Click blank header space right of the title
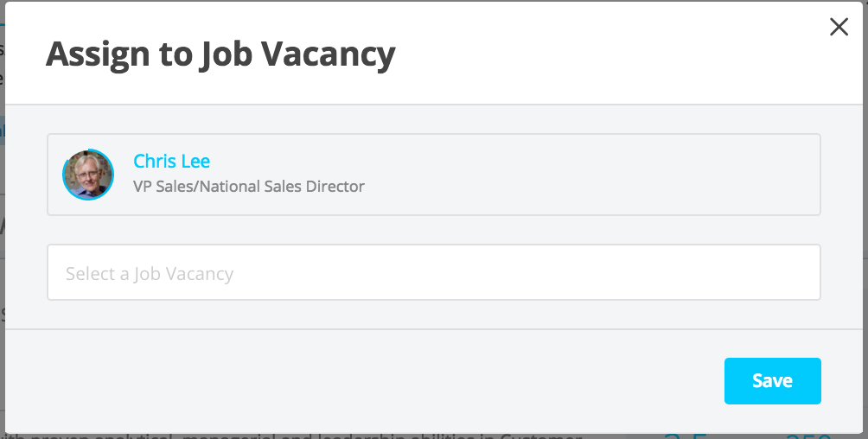 pos(609,54)
